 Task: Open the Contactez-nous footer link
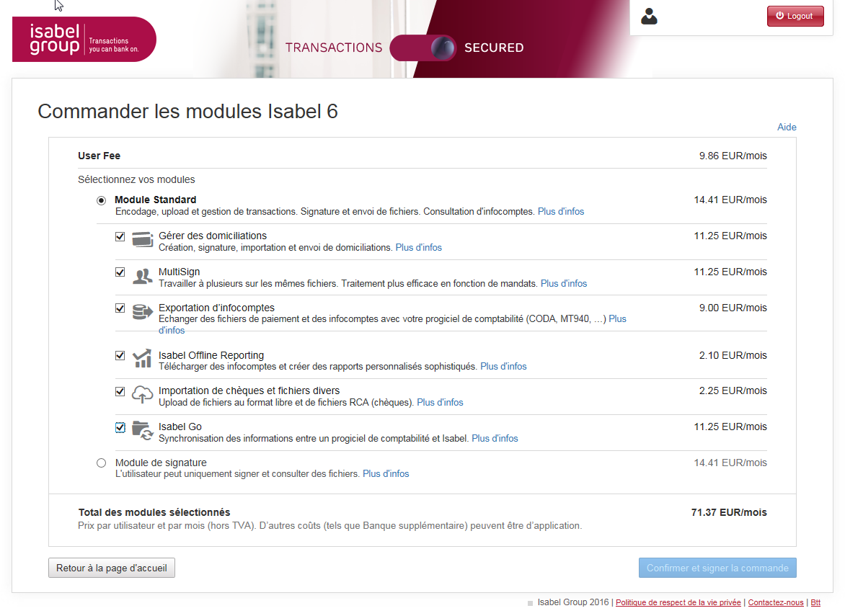point(776,602)
